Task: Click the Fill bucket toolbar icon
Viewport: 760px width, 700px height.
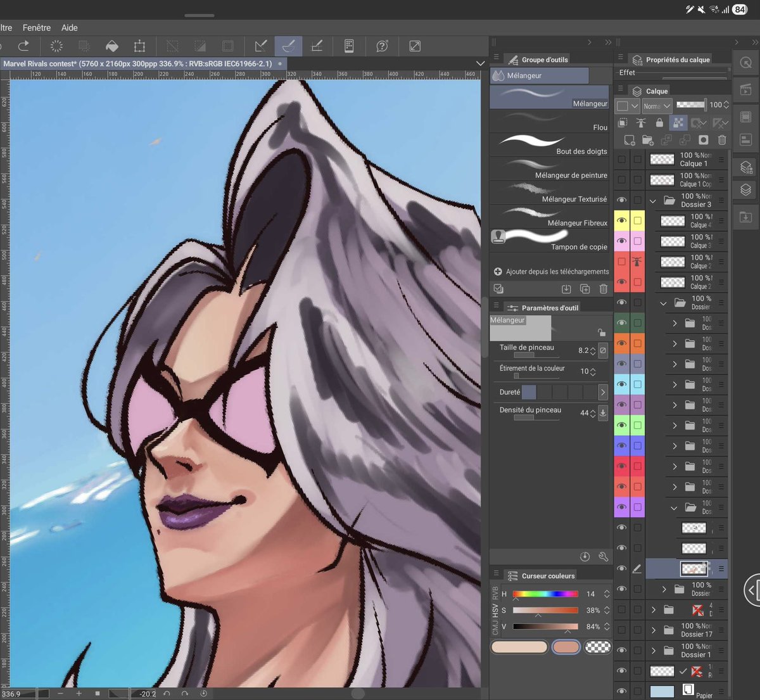Action: (x=111, y=46)
